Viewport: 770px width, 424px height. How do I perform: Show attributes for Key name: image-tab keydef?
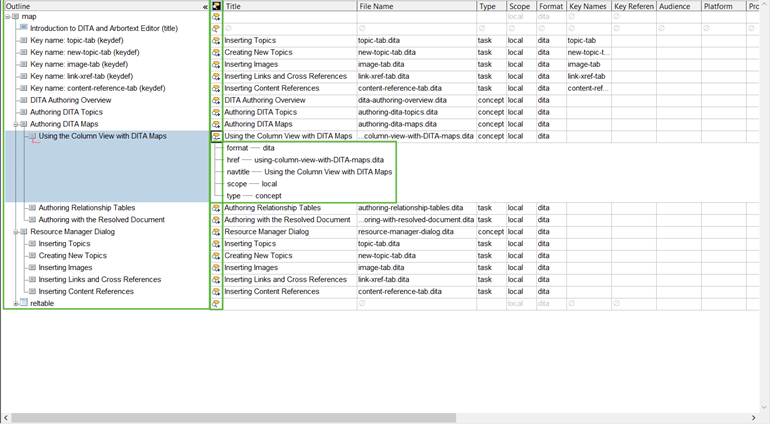pyautogui.click(x=216, y=64)
